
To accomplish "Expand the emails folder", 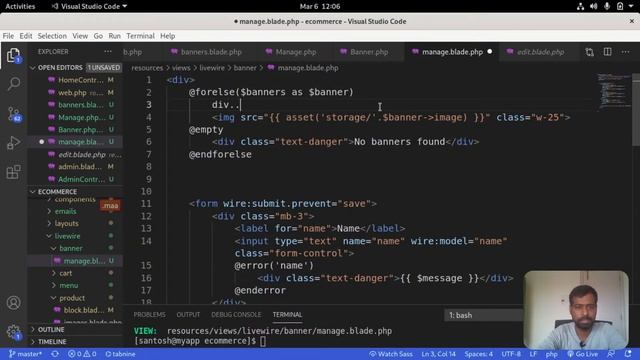I will click(x=65, y=211).
